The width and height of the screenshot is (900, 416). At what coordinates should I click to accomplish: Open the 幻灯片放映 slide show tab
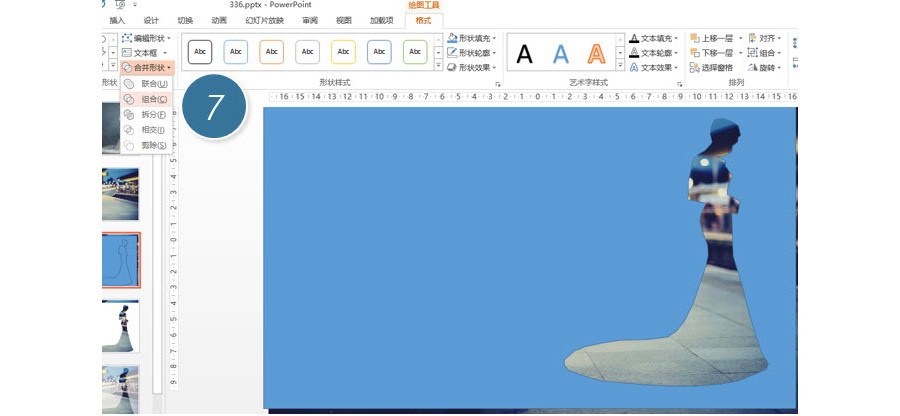pos(264,20)
